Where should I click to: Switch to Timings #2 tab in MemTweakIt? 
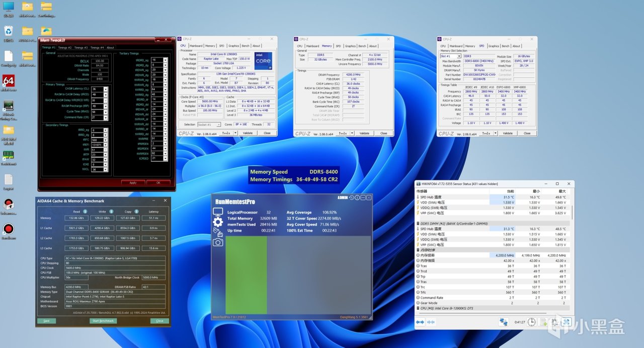click(x=64, y=48)
